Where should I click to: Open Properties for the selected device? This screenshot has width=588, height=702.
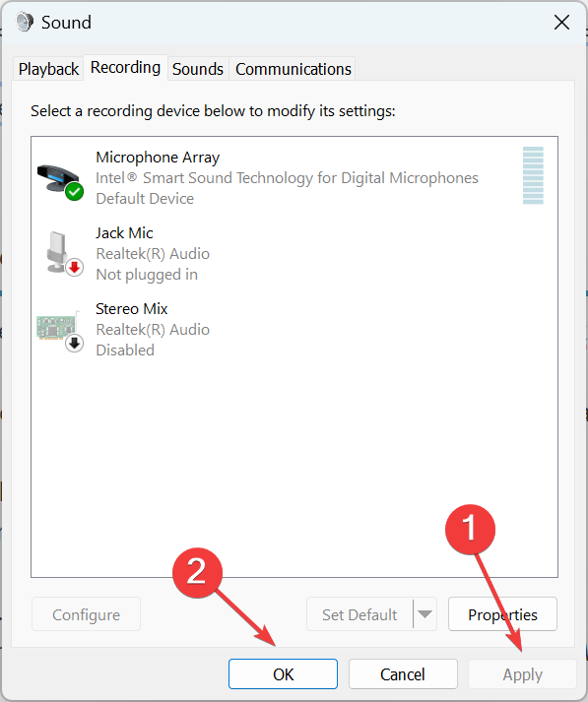[x=502, y=614]
